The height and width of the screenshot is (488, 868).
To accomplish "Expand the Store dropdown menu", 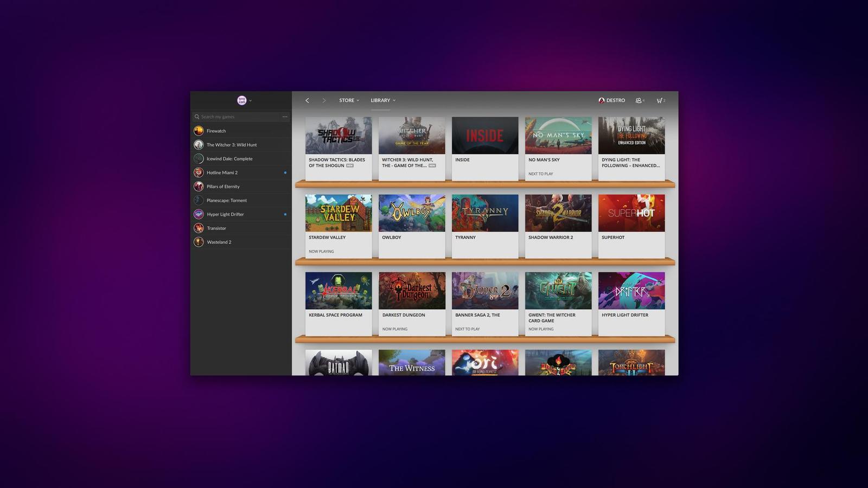I will tap(349, 100).
